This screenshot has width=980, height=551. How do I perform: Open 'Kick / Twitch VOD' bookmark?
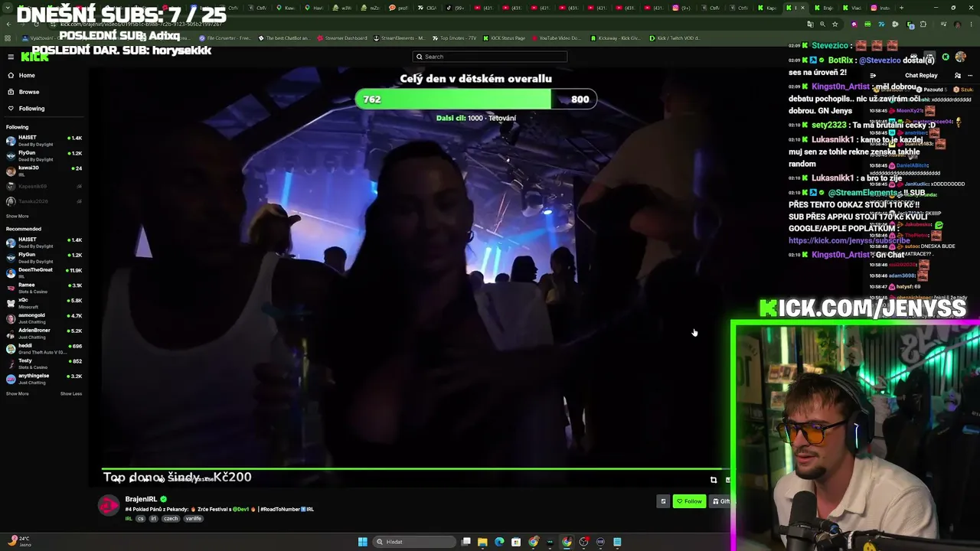[676, 37]
